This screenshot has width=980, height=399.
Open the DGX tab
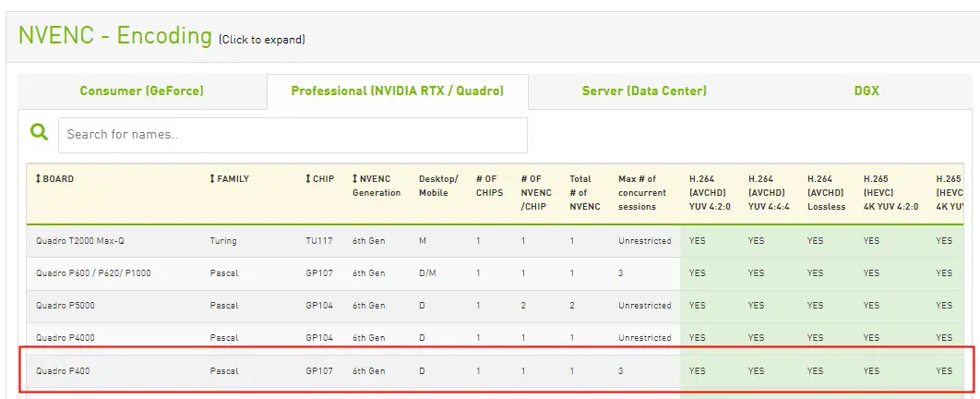click(x=866, y=91)
